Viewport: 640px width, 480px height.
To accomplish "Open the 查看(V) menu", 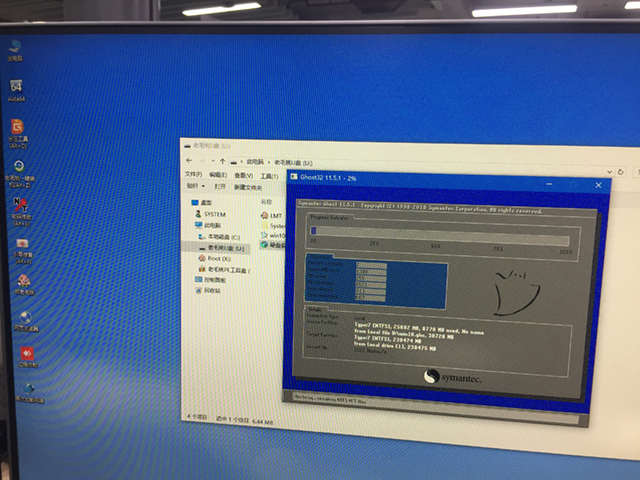I will 243,175.
